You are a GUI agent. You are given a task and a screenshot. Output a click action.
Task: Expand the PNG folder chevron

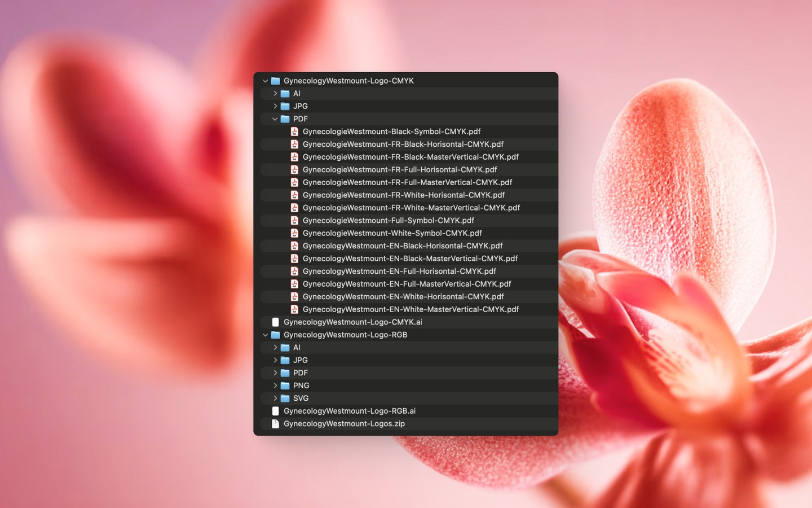(275, 386)
